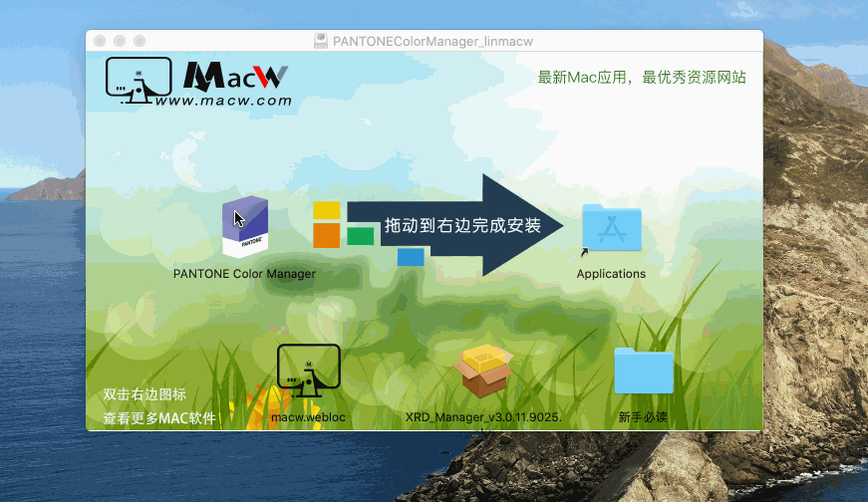Click the yellow square swatch
This screenshot has width=868, height=502.
point(327,210)
